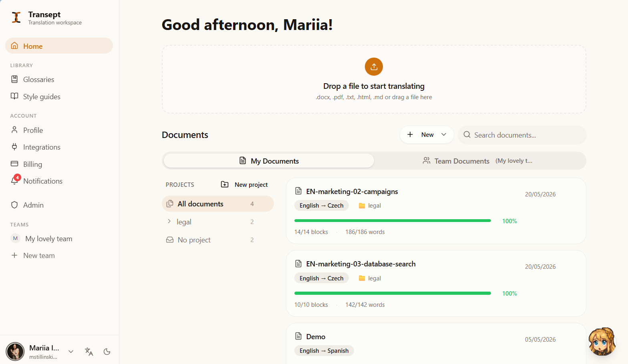Click the EN-marketing-02-campaigns file icon
628x364 pixels.
tap(298, 191)
